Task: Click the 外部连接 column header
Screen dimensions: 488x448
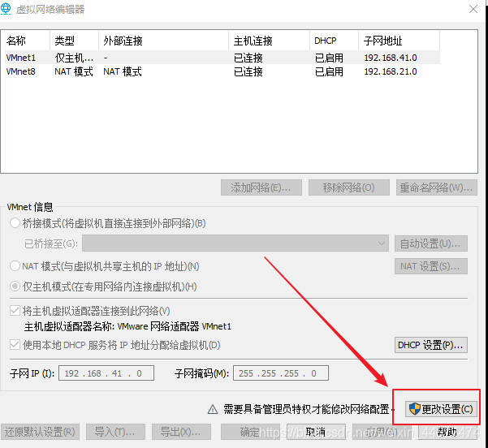Action: tap(164, 41)
